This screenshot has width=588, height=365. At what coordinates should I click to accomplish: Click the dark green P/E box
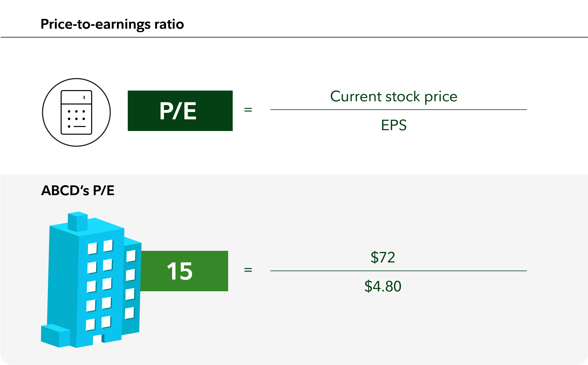tap(180, 111)
